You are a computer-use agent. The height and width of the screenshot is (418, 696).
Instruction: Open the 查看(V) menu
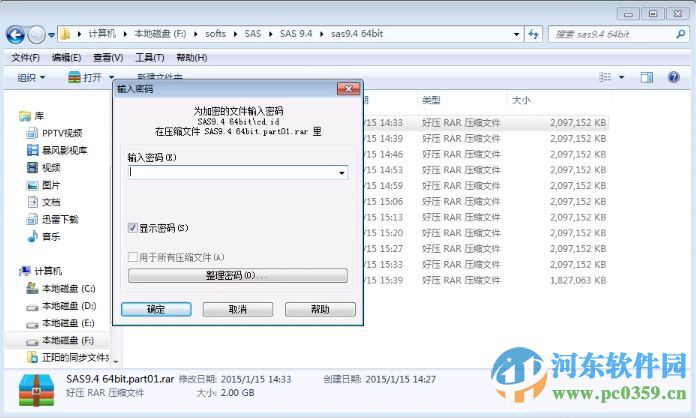tap(108, 58)
